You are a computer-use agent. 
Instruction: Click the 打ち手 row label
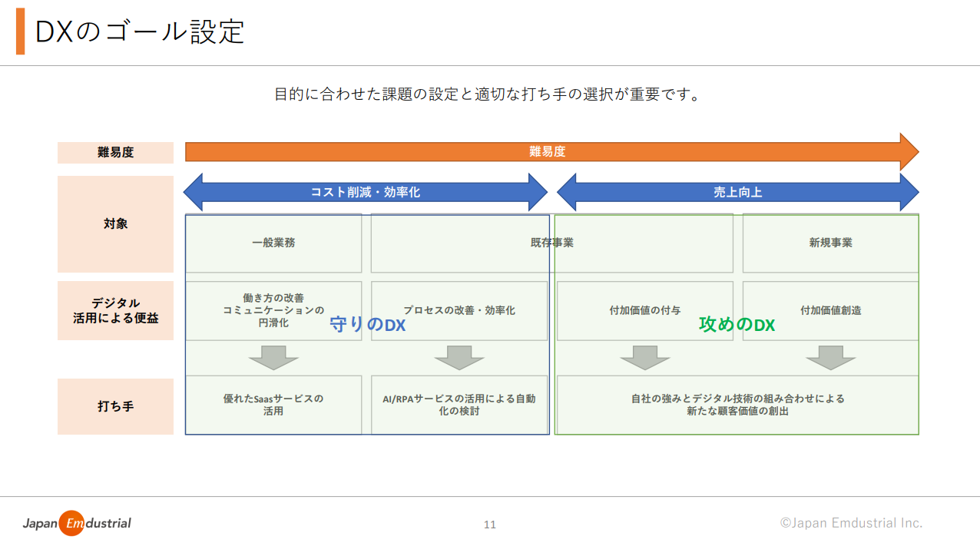click(116, 406)
